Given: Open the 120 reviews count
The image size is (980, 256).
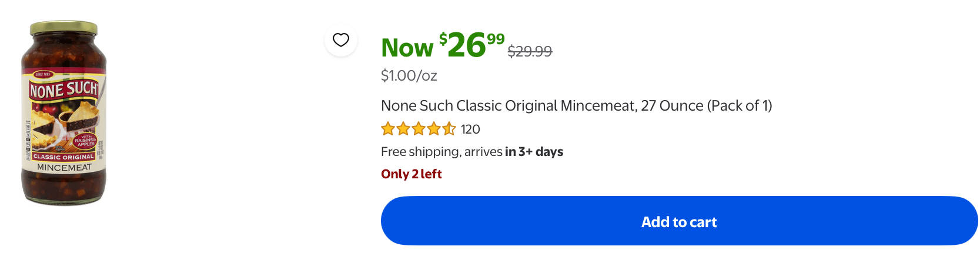Looking at the screenshot, I should click(470, 129).
